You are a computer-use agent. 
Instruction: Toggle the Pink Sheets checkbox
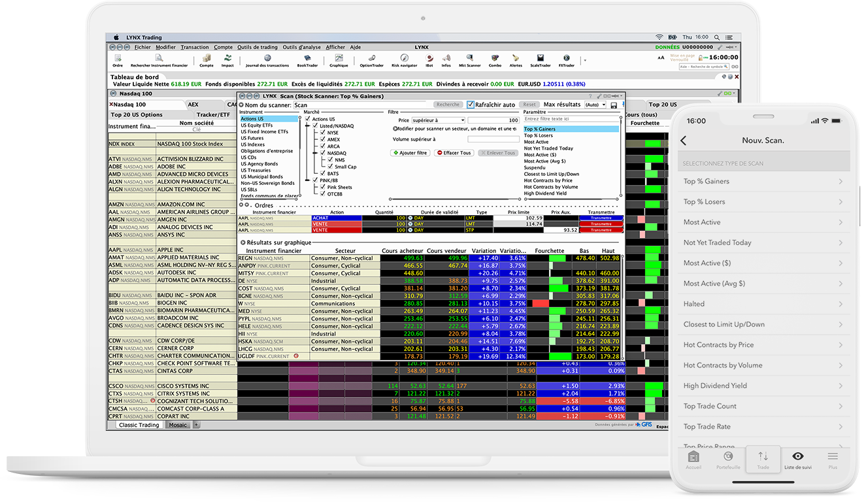click(x=322, y=187)
